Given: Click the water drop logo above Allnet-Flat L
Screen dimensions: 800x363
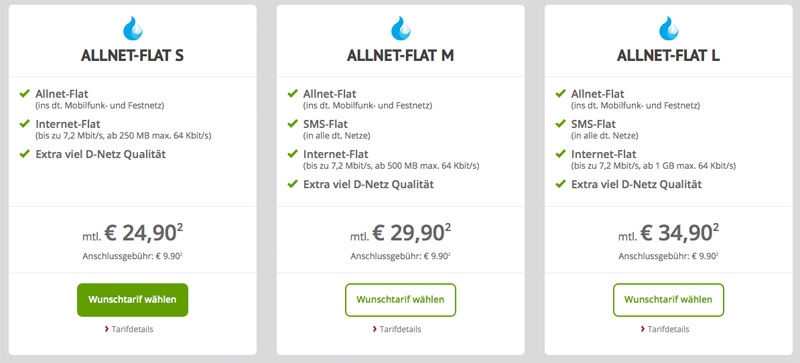Looking at the screenshot, I should (x=668, y=28).
